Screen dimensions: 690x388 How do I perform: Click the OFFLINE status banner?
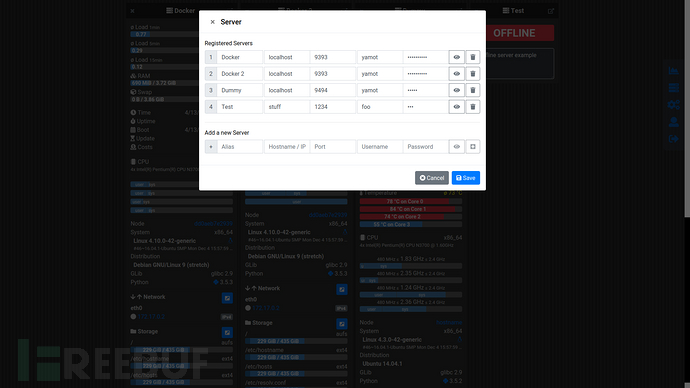click(x=514, y=33)
